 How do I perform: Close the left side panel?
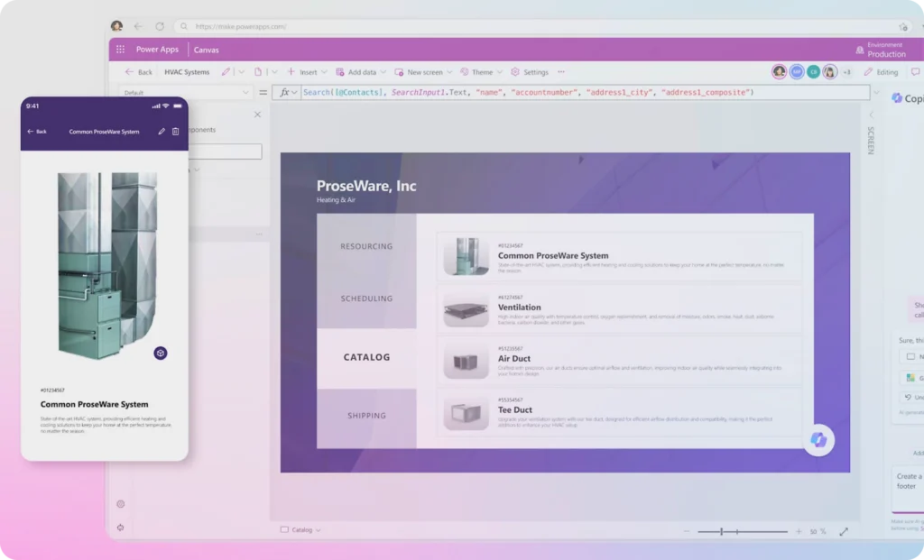[257, 115]
